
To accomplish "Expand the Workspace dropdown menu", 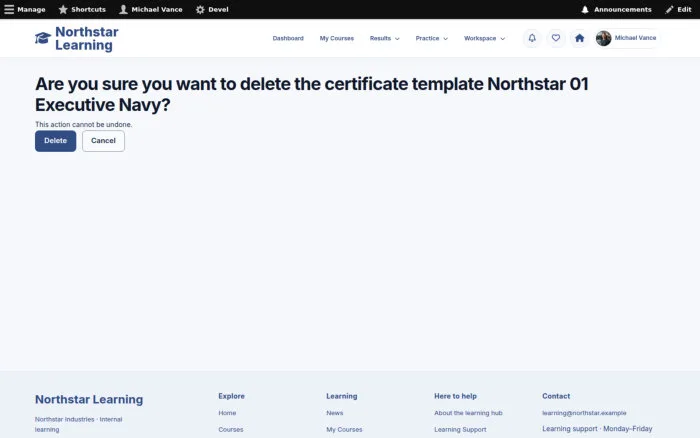I will coord(484,38).
